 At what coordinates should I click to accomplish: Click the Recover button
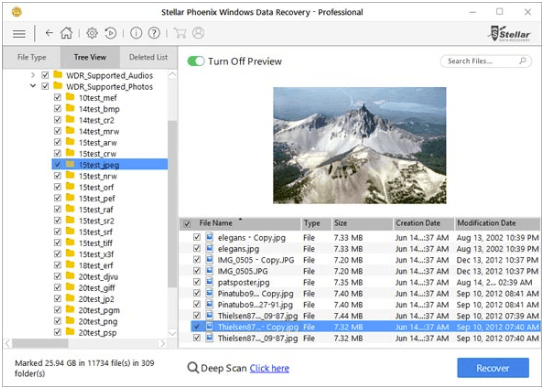click(x=493, y=368)
